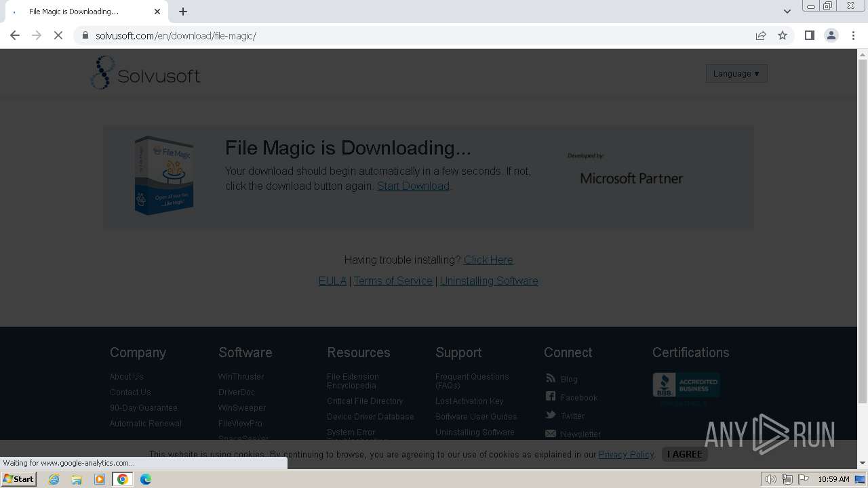Screen dimensions: 868x488
Task: Expand the Language dropdown
Action: 736,73
